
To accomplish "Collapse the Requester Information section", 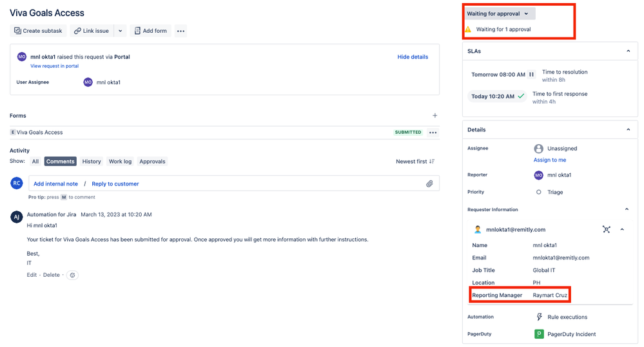I will pyautogui.click(x=627, y=210).
